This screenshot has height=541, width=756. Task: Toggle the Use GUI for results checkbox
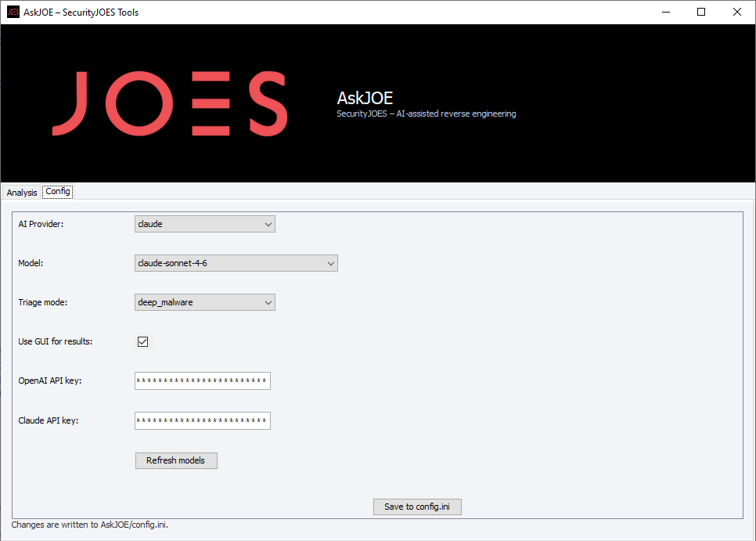coord(142,341)
